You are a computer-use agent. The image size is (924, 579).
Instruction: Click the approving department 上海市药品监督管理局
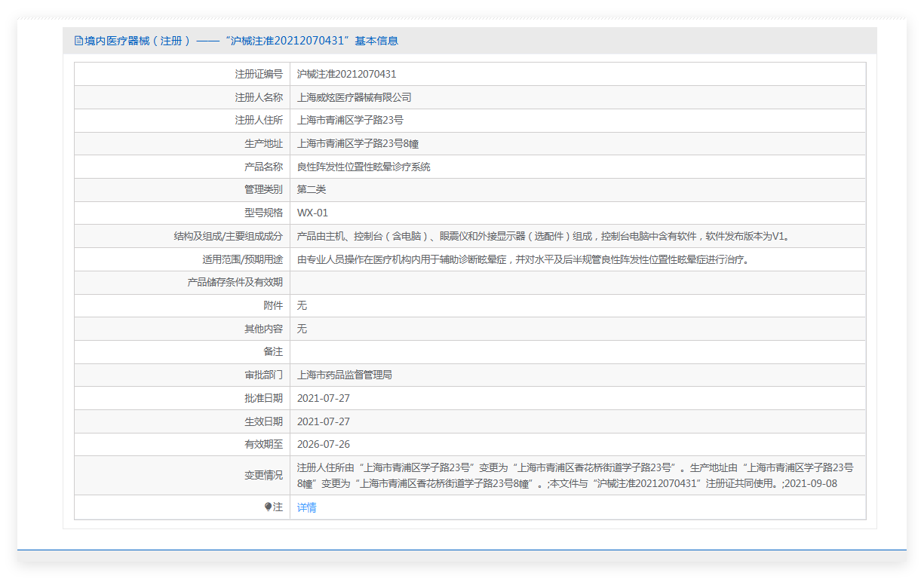pos(344,375)
